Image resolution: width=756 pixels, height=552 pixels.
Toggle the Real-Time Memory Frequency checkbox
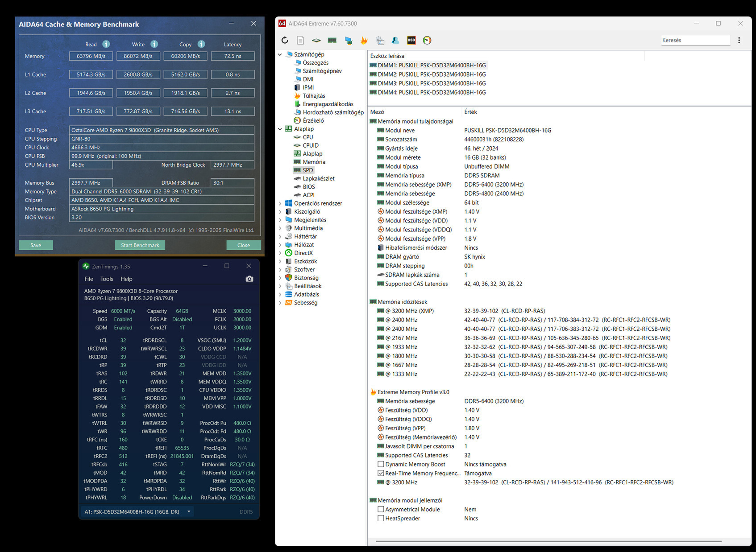click(x=381, y=473)
